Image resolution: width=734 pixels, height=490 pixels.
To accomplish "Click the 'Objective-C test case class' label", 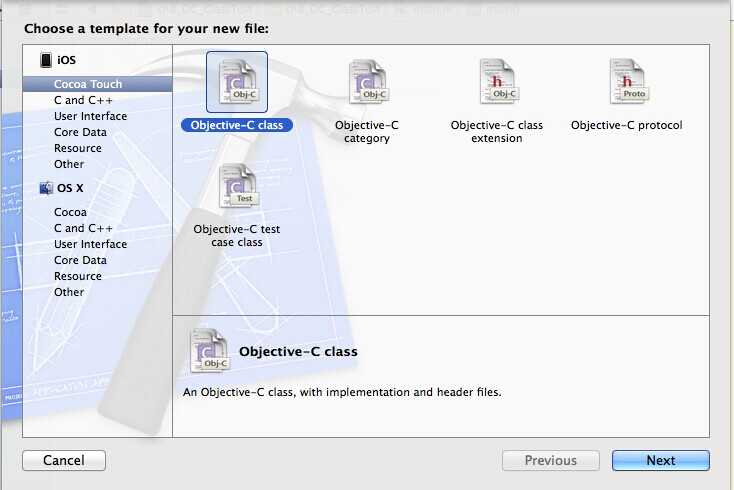I will click(237, 235).
